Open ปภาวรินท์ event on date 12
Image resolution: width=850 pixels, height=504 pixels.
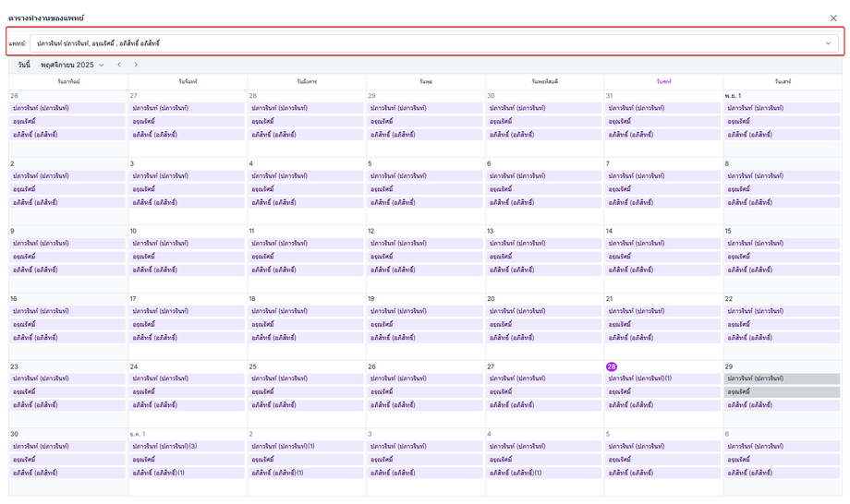coord(426,243)
